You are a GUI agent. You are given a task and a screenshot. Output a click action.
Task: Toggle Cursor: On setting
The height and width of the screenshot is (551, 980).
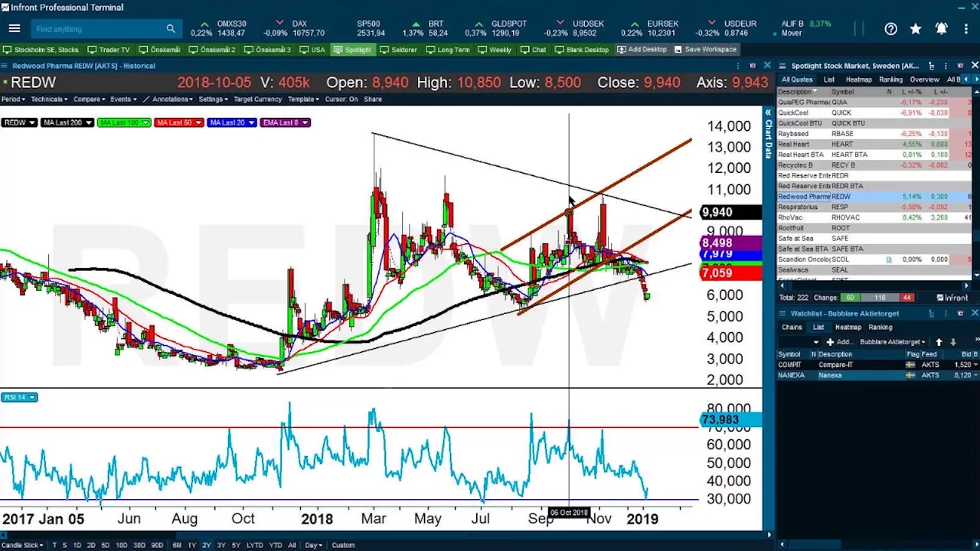[x=341, y=99]
